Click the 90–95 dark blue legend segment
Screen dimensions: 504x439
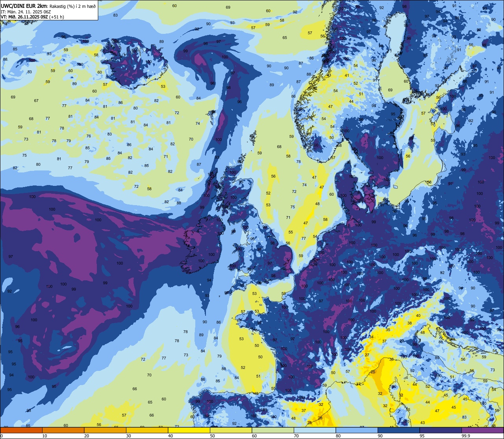coord(398,430)
